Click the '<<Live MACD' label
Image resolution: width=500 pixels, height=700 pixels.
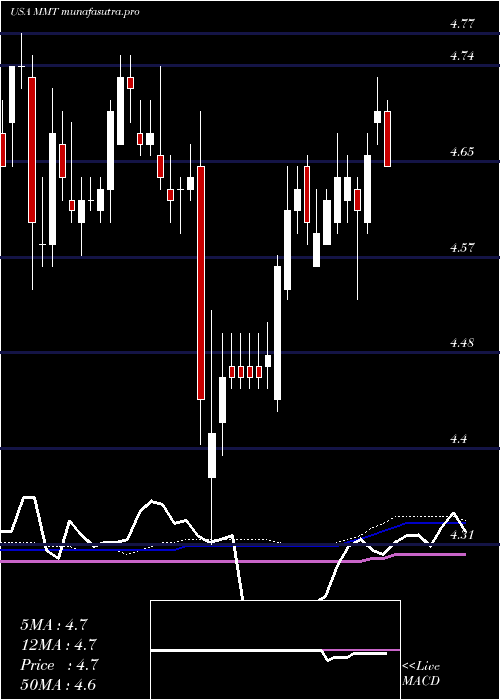(421, 674)
